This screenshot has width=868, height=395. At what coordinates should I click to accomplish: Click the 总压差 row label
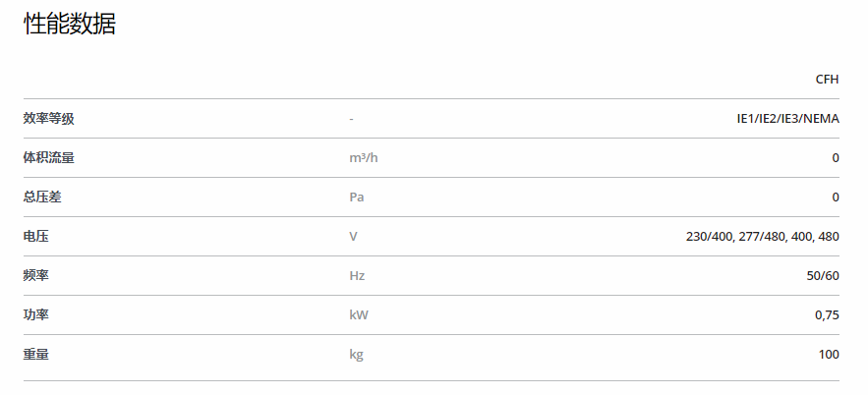(42, 197)
